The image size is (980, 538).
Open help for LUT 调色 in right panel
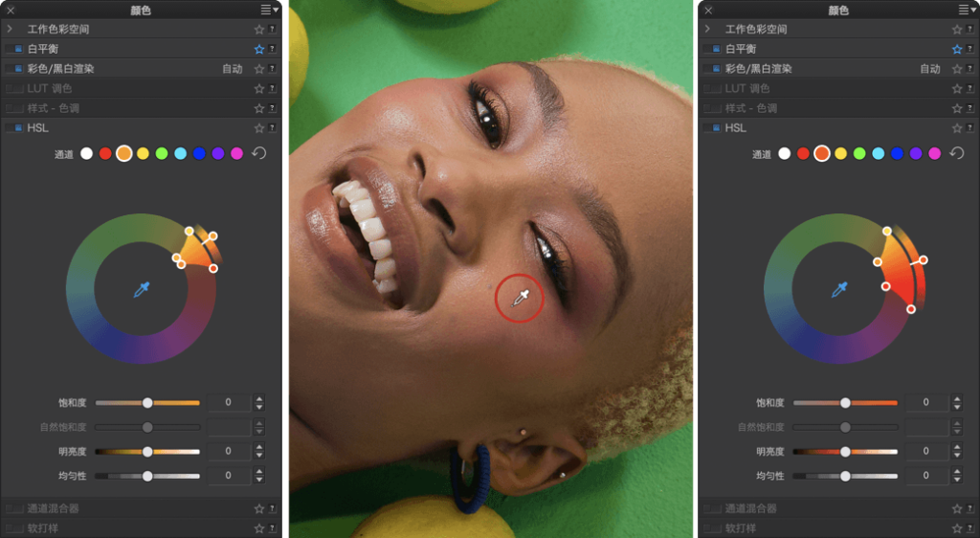969,89
